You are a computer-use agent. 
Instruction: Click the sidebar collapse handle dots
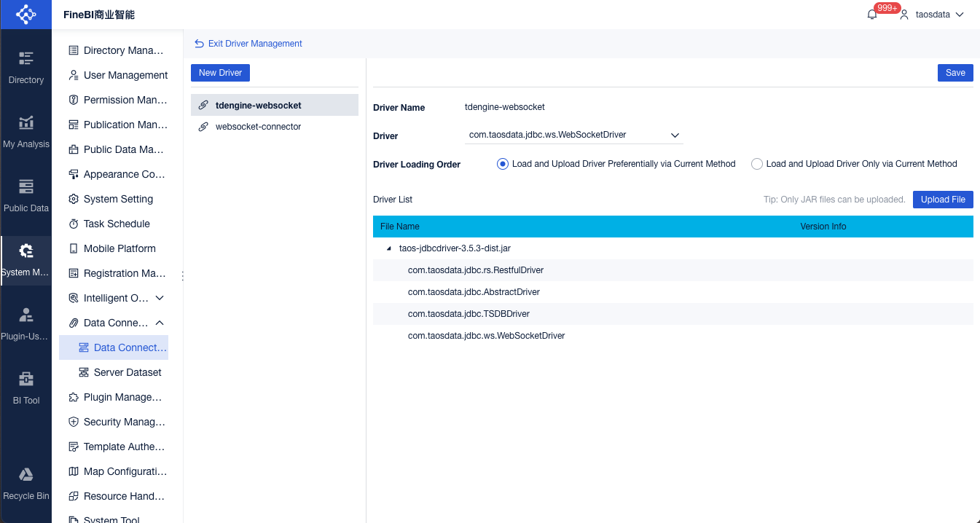[183, 276]
